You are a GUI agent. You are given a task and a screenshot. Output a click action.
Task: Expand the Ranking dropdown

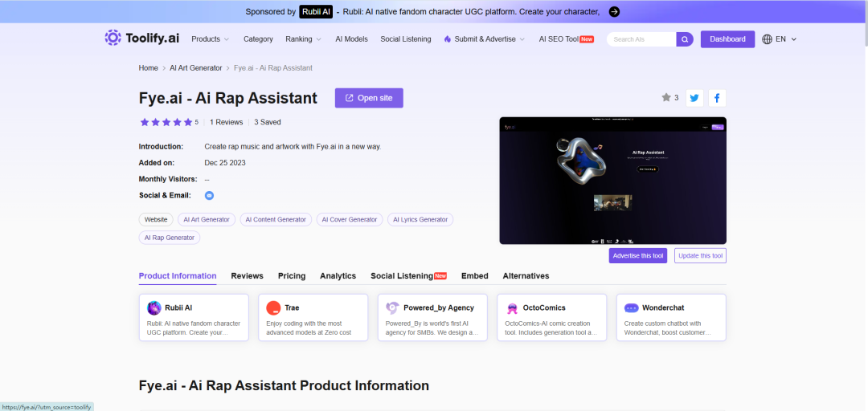click(x=303, y=39)
